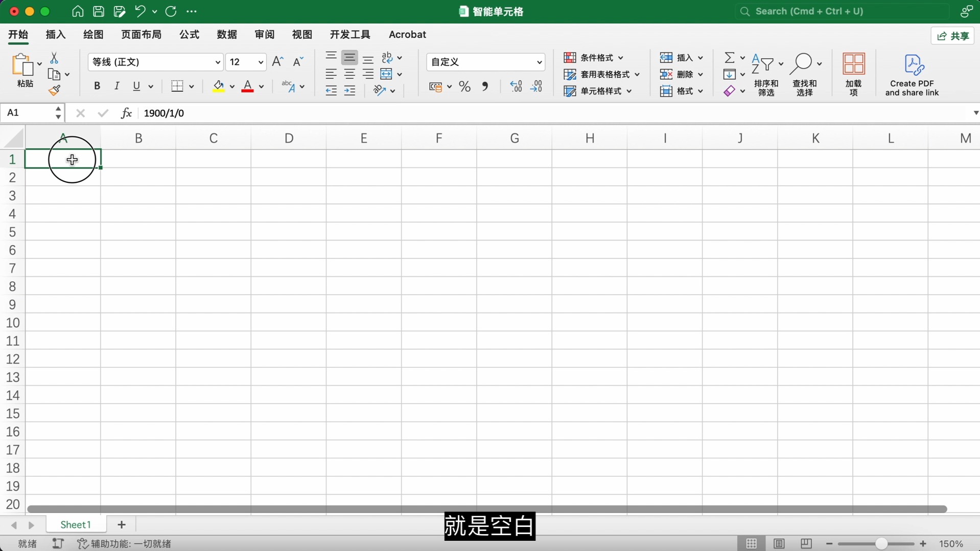Click the Format Painter brush icon
The width and height of the screenshot is (980, 551).
coord(54,90)
